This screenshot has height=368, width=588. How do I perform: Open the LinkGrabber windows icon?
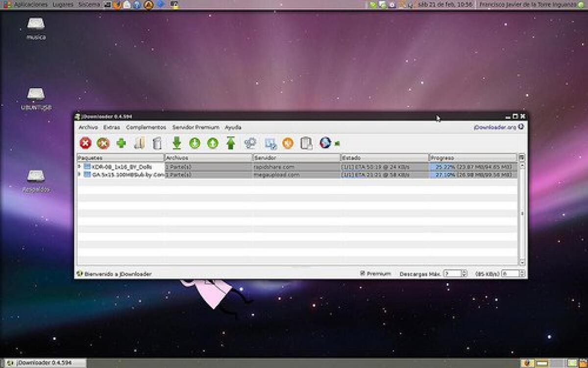coord(269,143)
